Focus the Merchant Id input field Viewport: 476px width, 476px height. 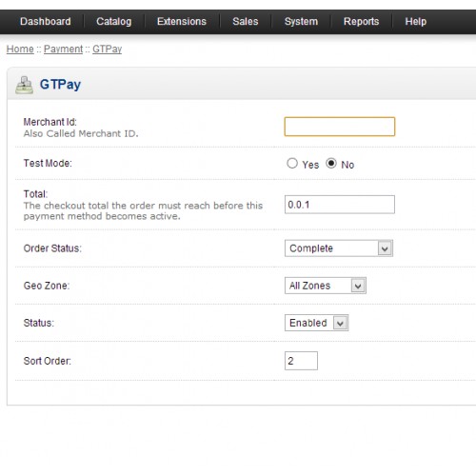[x=340, y=127]
